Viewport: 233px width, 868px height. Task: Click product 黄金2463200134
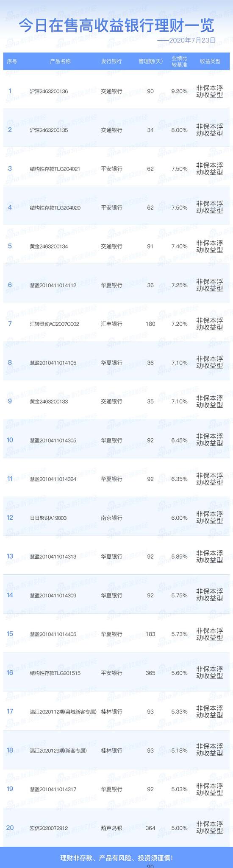click(x=49, y=246)
